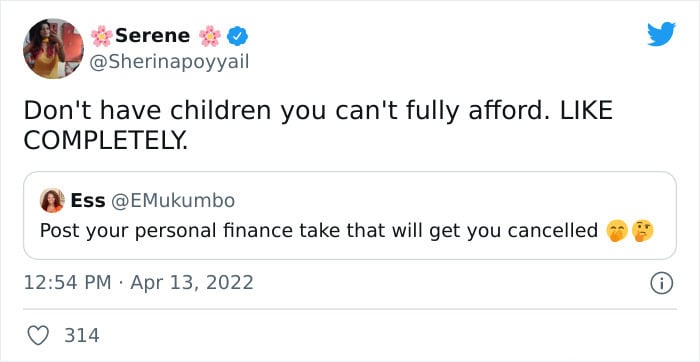
Task: Click the hand-over-mouth emoji
Action: click(617, 232)
